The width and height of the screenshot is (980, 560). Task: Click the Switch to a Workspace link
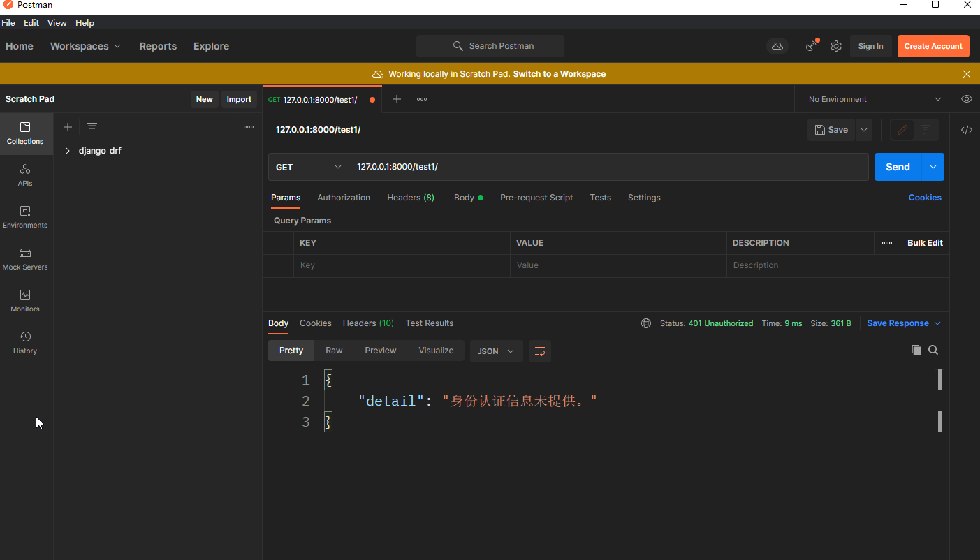point(560,74)
